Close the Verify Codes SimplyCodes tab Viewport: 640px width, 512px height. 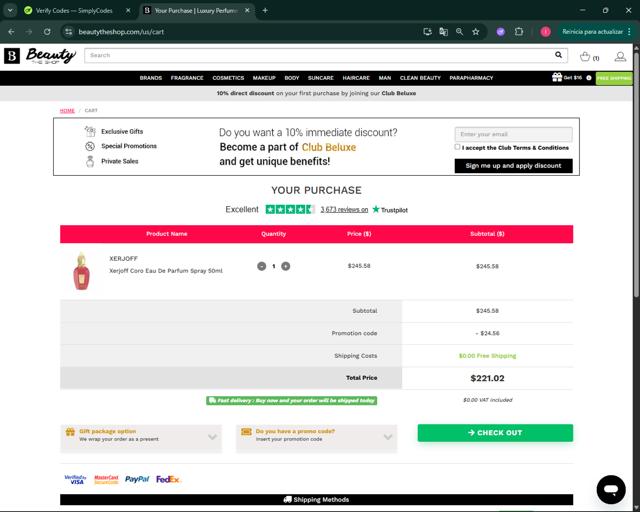pyautogui.click(x=128, y=10)
